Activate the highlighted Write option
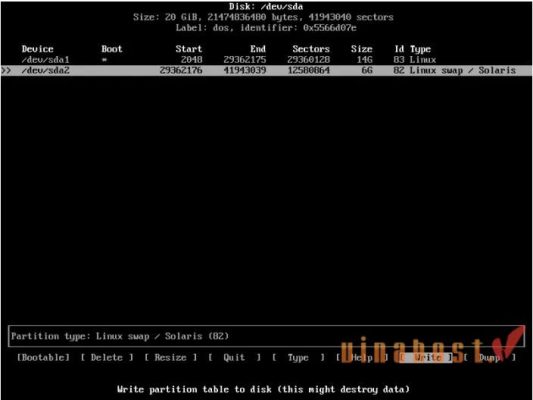Screen dimensions: 533x400 [x=426, y=358]
